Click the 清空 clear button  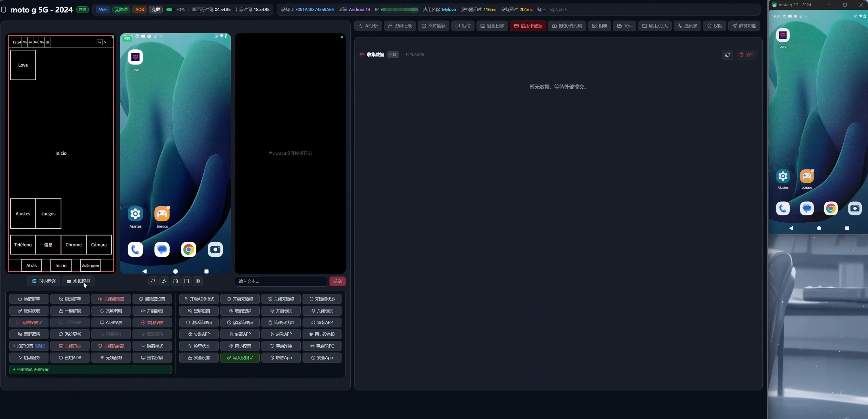coord(747,55)
